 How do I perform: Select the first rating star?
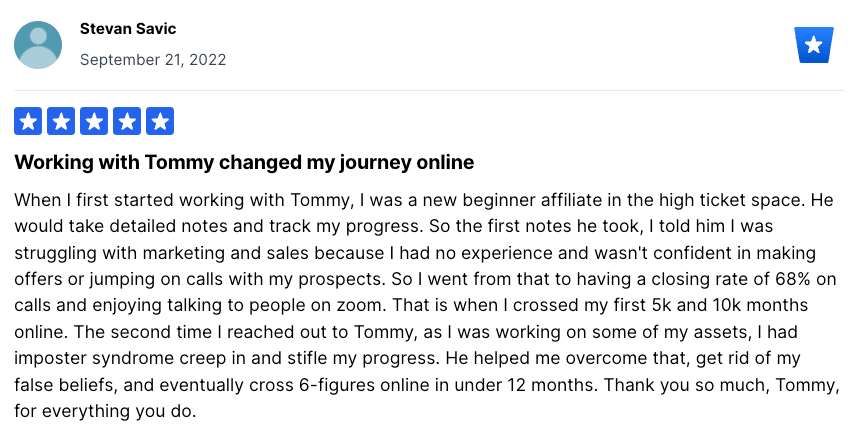28,121
